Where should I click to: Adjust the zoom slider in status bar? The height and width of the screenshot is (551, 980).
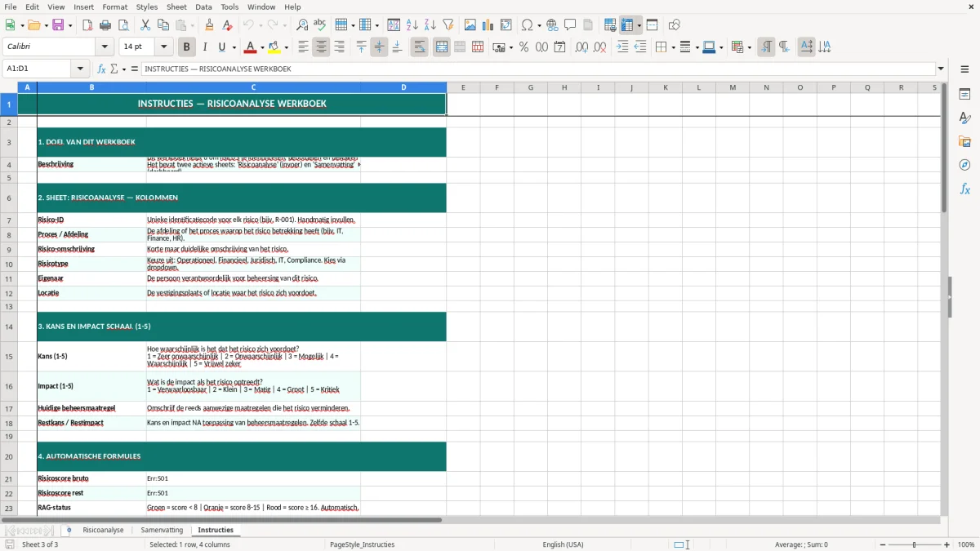pos(914,544)
